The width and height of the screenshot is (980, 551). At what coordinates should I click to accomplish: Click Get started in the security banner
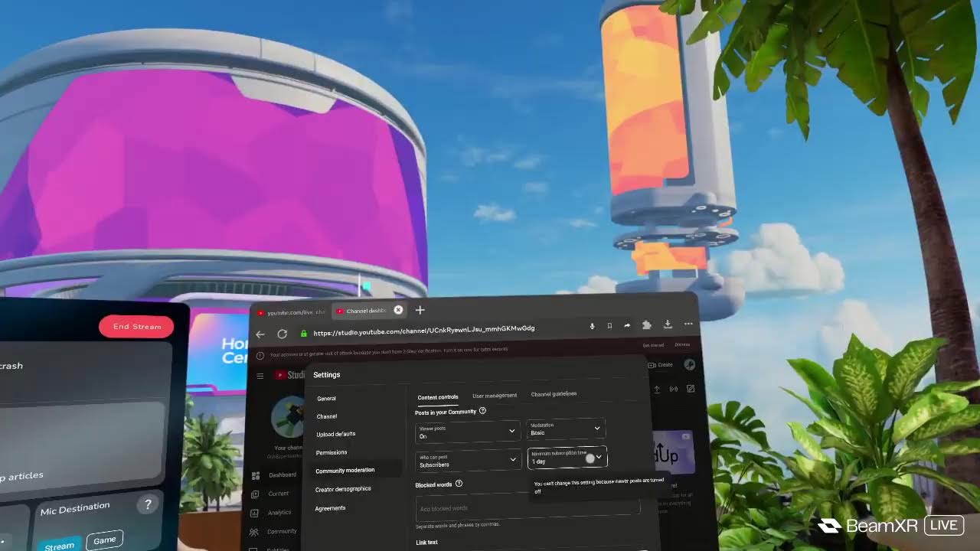pos(653,345)
